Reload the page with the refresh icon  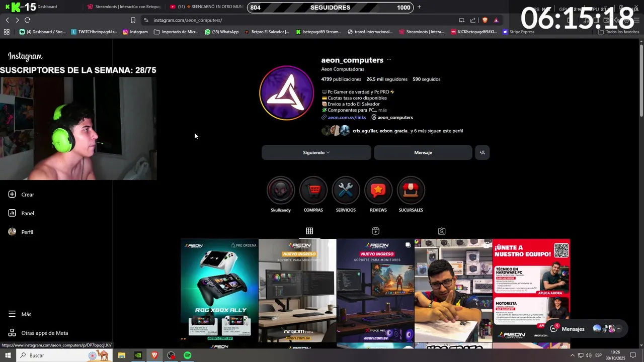point(27,20)
